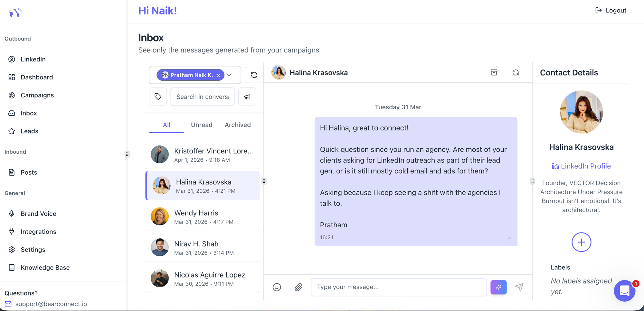Click the Type your message field

click(x=399, y=287)
